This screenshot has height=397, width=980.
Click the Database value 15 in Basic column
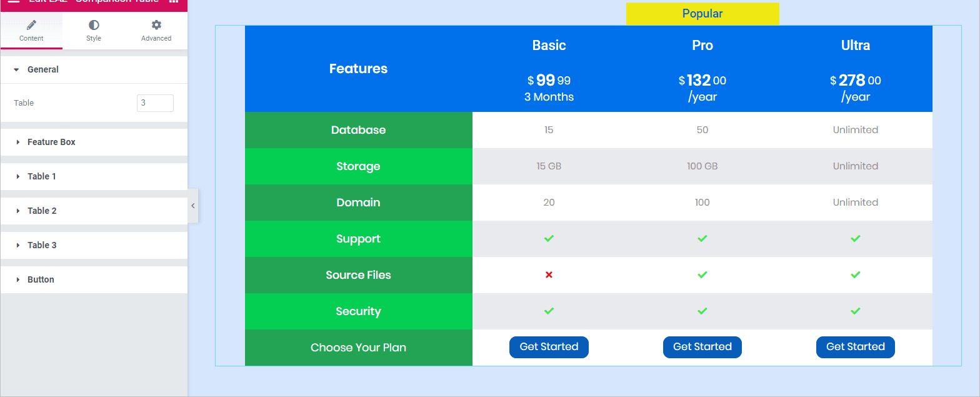(x=549, y=130)
